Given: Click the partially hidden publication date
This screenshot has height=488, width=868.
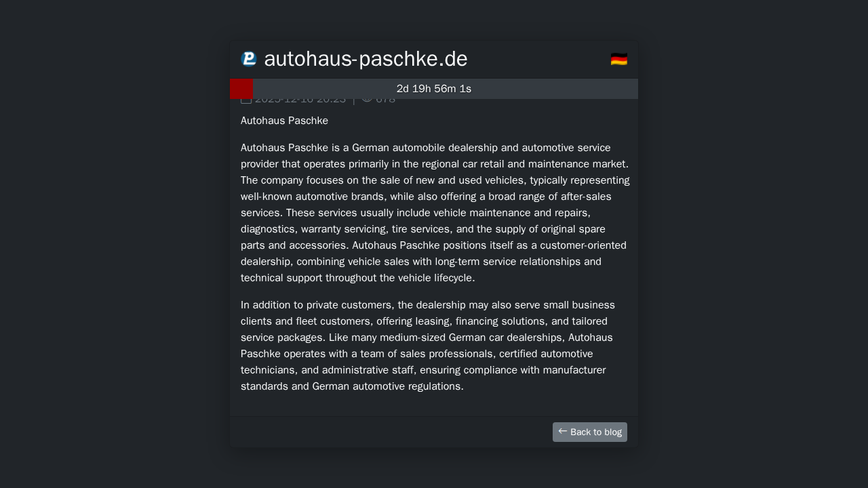Looking at the screenshot, I should click(x=300, y=100).
